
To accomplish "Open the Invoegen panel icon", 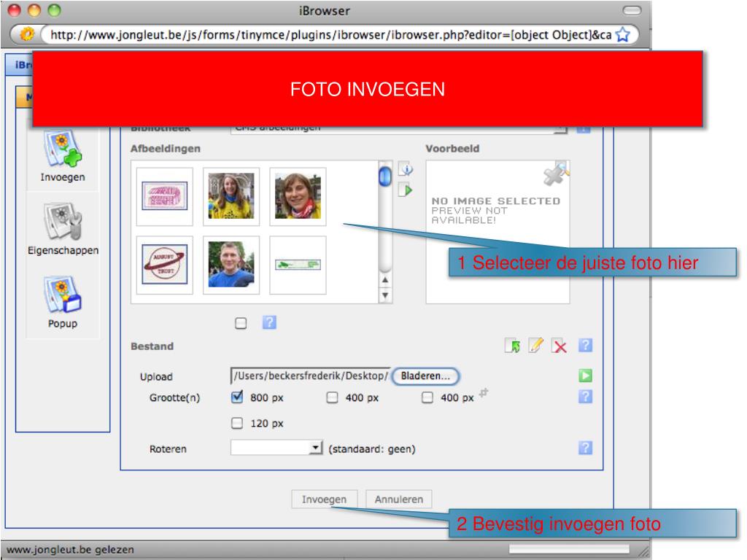I will click(x=63, y=149).
